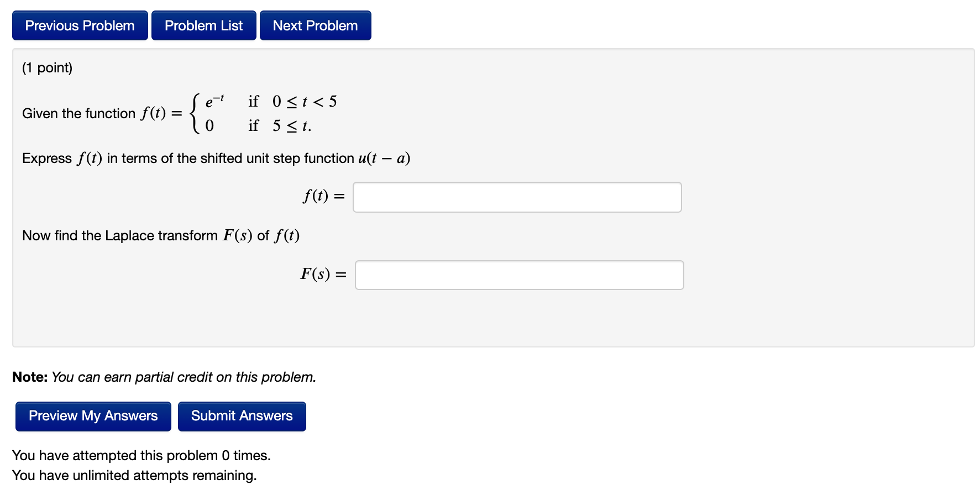This screenshot has width=980, height=490.
Task: Submit your answers
Action: coord(242,416)
